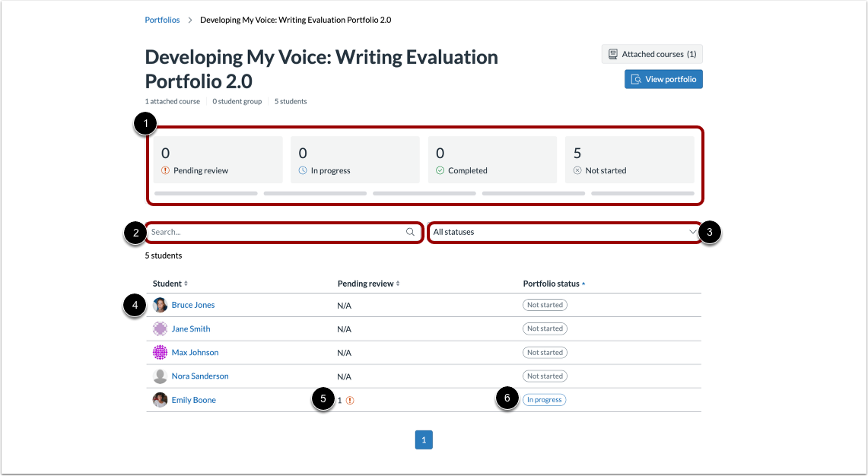Click Emily Boone's In progress status badge
Image resolution: width=868 pixels, height=476 pixels.
(x=545, y=399)
